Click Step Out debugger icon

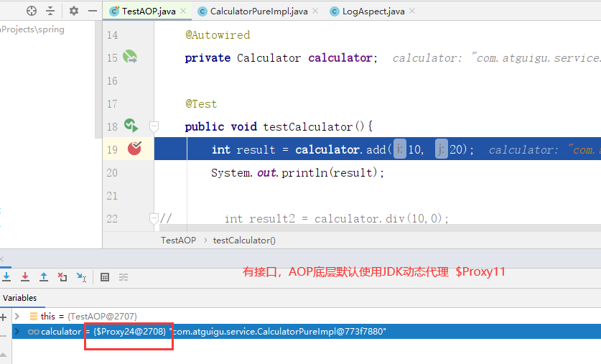[44, 277]
